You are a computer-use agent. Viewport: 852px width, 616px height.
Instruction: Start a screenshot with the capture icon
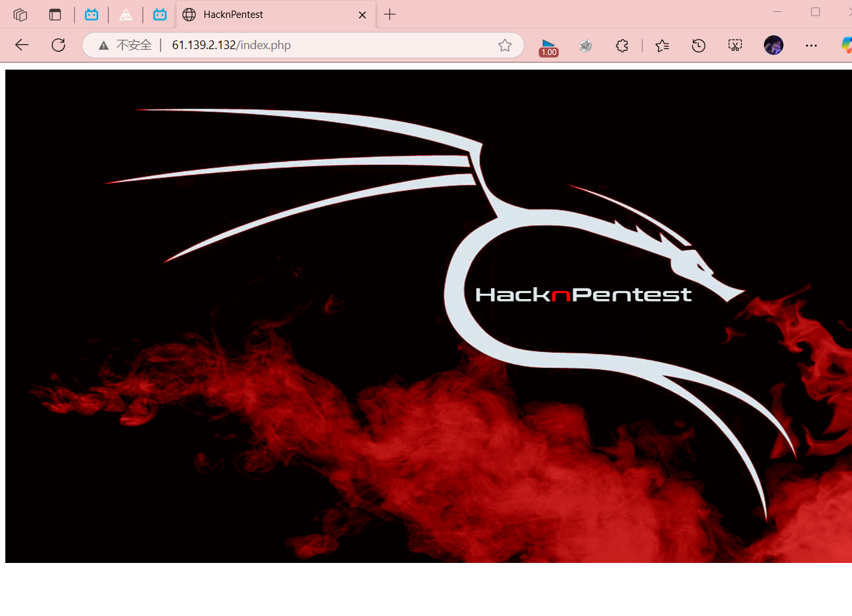(735, 45)
